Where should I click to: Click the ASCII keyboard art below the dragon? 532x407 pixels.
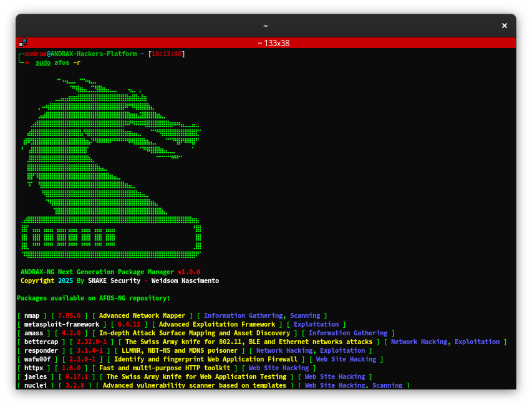tap(109, 238)
